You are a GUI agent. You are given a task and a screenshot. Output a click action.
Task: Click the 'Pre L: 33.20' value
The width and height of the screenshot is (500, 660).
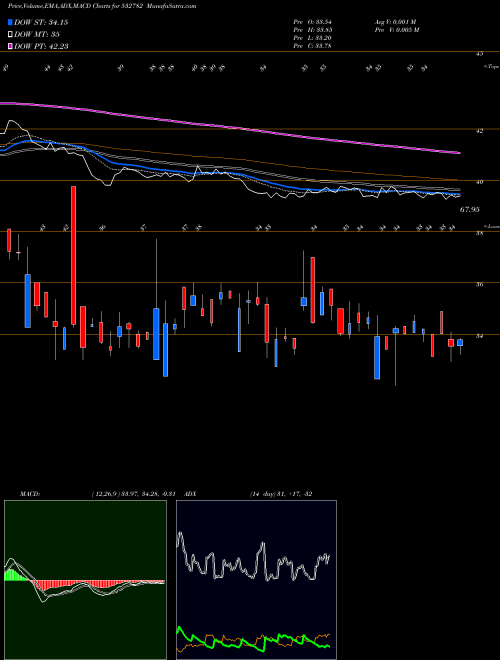pyautogui.click(x=312, y=38)
